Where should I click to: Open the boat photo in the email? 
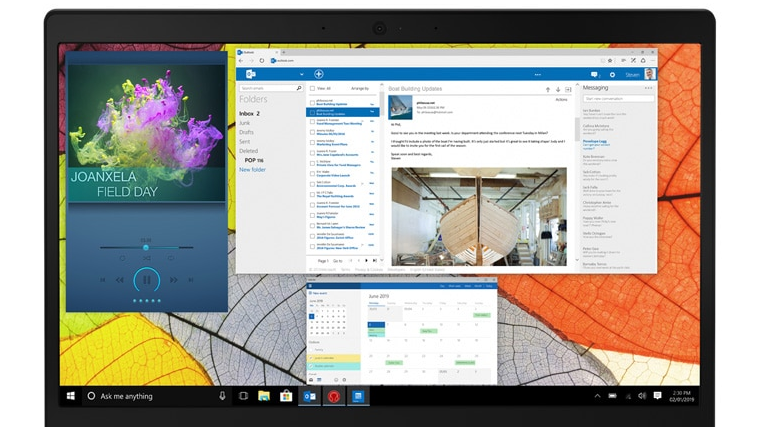click(x=479, y=217)
